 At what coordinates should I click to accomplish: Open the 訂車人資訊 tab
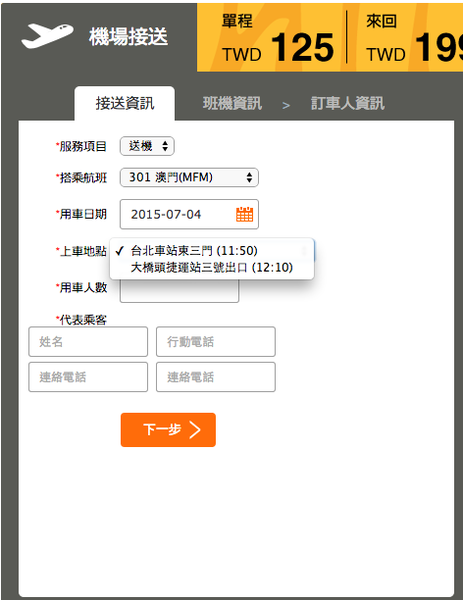(347, 103)
